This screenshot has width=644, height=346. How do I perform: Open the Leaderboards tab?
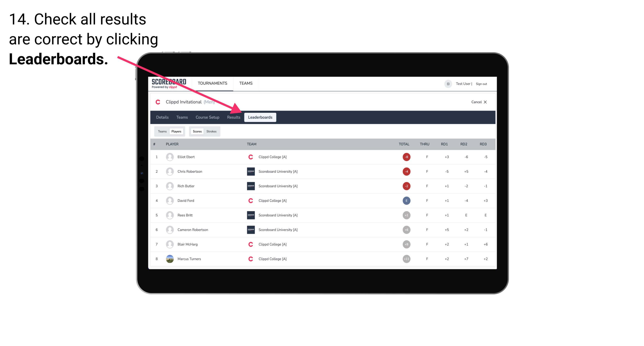pyautogui.click(x=260, y=117)
